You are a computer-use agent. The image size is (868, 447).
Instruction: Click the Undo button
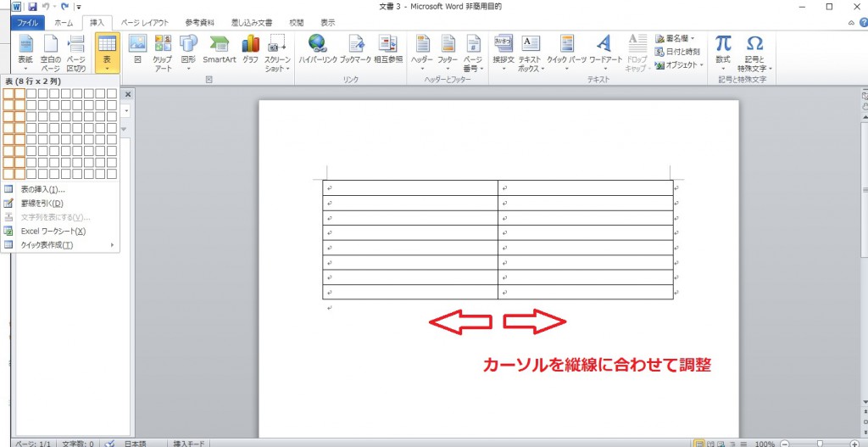[x=47, y=7]
